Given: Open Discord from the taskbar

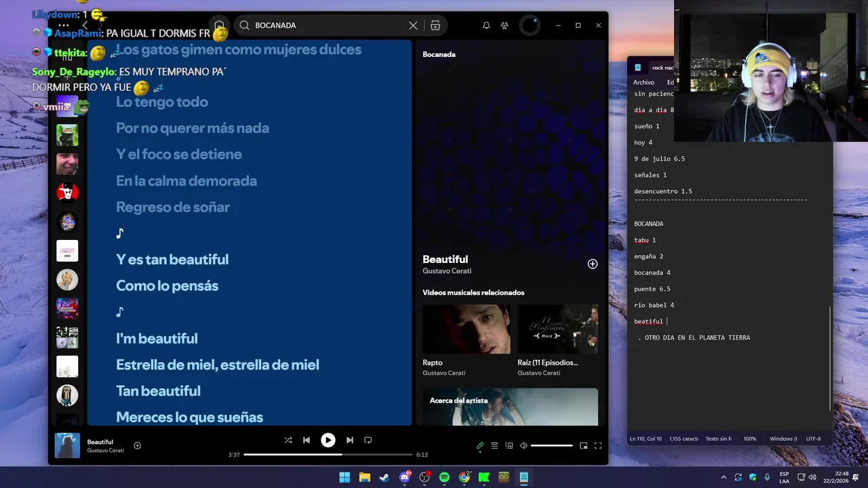Looking at the screenshot, I should tap(405, 477).
